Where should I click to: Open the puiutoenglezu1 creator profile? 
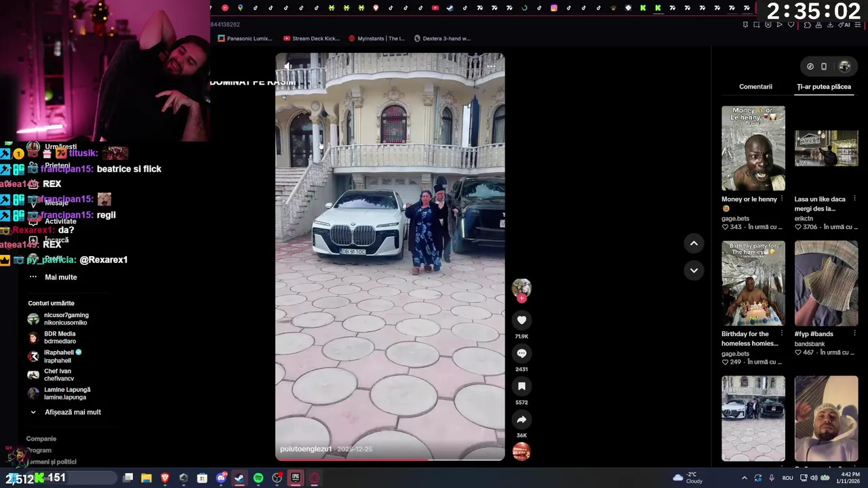click(x=306, y=449)
